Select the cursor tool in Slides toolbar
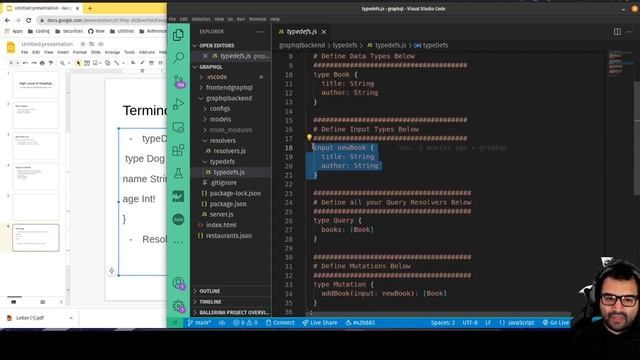This screenshot has width=640, height=360. coord(78,63)
